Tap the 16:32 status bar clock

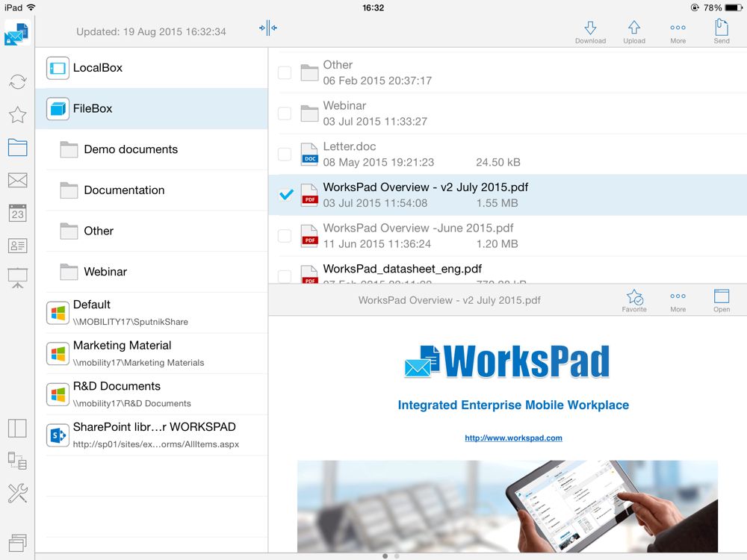click(x=373, y=7)
